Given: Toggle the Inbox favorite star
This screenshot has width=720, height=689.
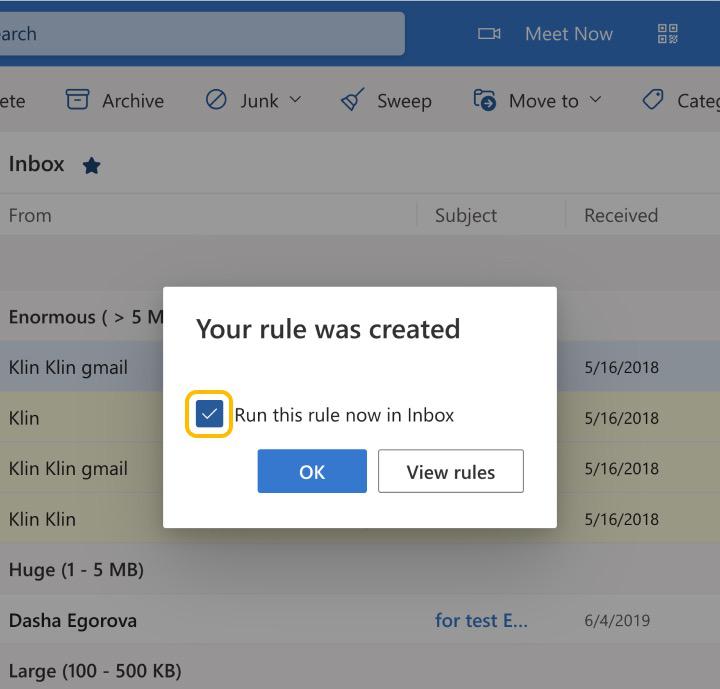Looking at the screenshot, I should (92, 166).
